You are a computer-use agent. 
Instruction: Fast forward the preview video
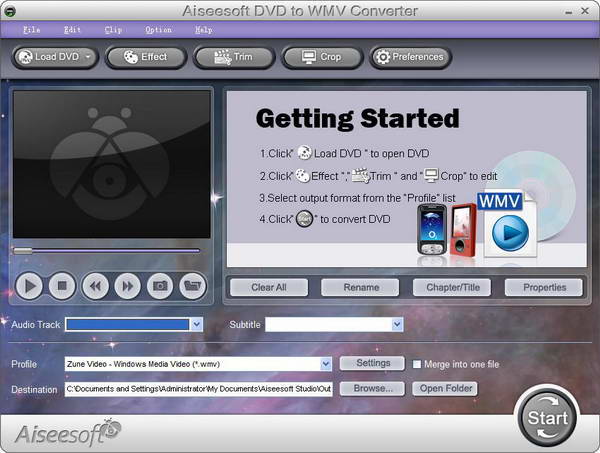click(128, 286)
